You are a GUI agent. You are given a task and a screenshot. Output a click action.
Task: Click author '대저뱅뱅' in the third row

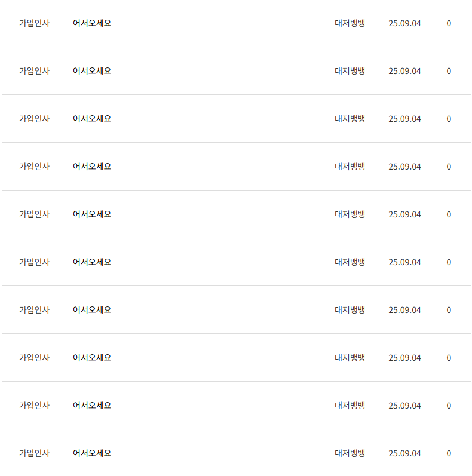pos(350,119)
